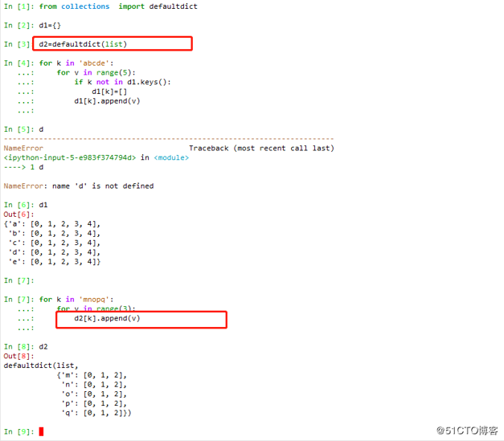Click the output row "'c': [0, 1, 2, 3, 4]"
The image size is (504, 441).
[x=55, y=243]
